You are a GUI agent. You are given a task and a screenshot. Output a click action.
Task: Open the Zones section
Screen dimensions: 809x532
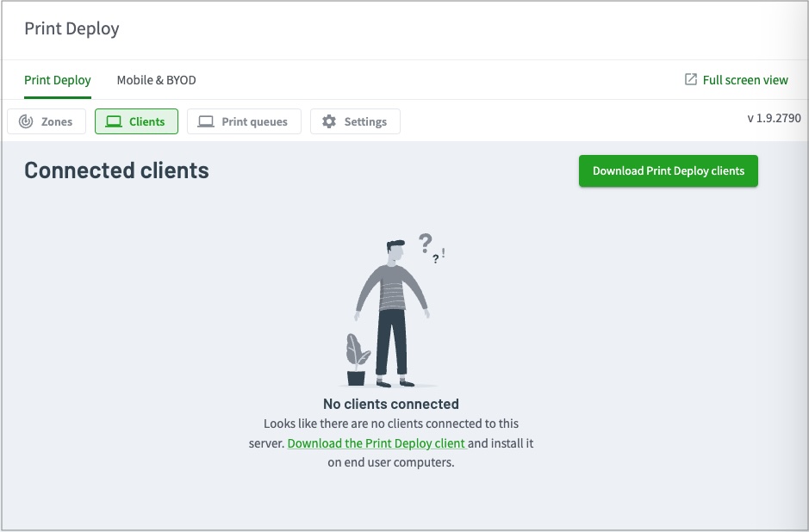click(47, 121)
